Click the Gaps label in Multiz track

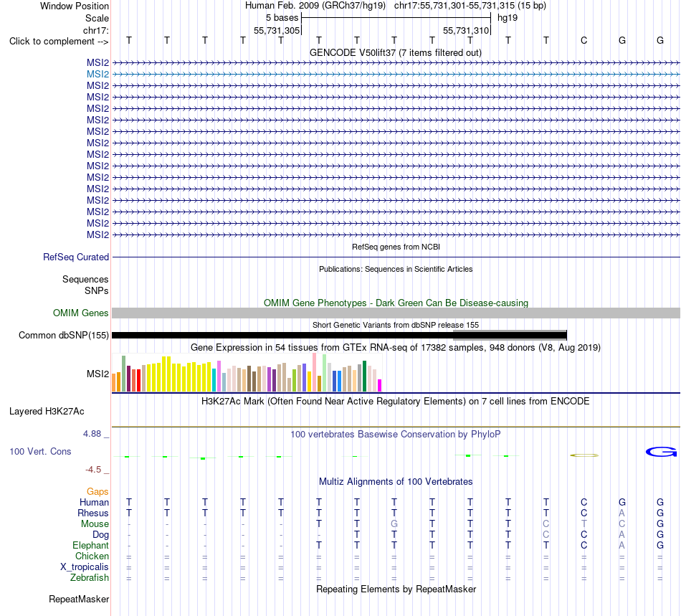tap(97, 491)
